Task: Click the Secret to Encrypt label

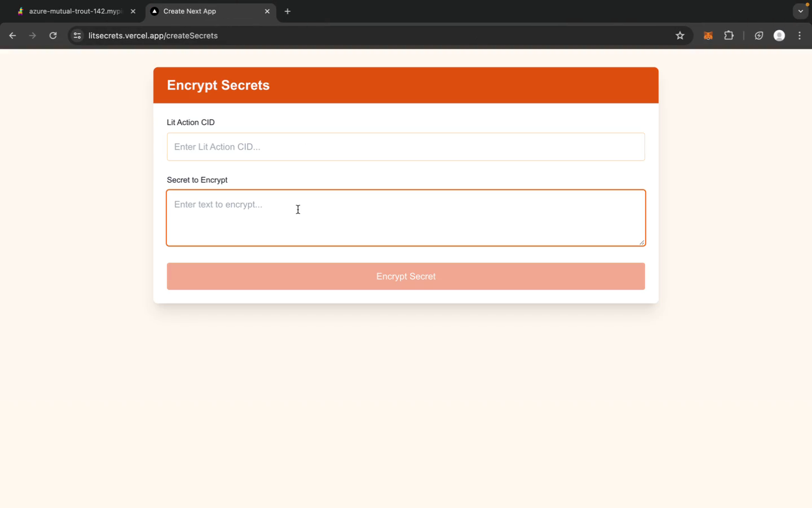Action: (x=197, y=180)
